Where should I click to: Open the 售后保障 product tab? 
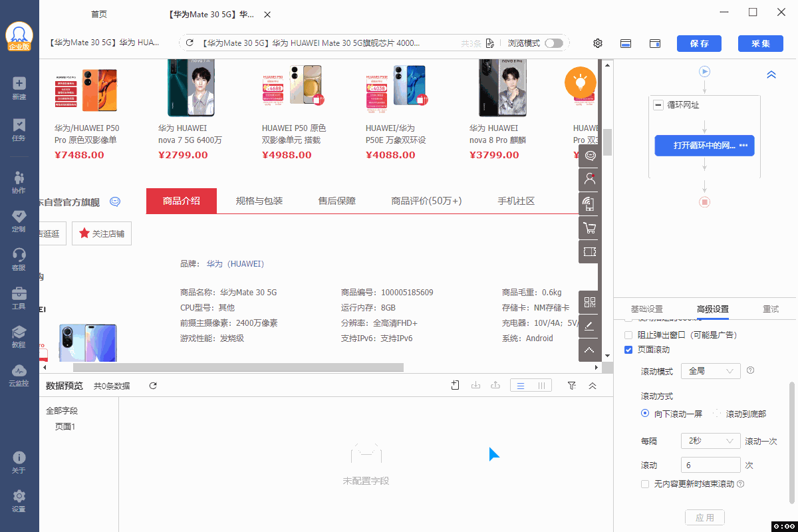pyautogui.click(x=336, y=201)
